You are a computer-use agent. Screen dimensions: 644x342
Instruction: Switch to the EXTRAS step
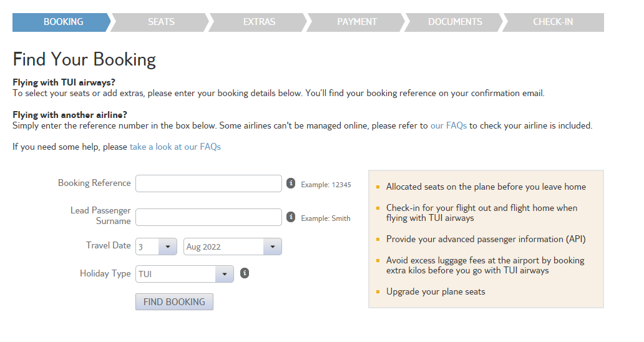pos(259,22)
